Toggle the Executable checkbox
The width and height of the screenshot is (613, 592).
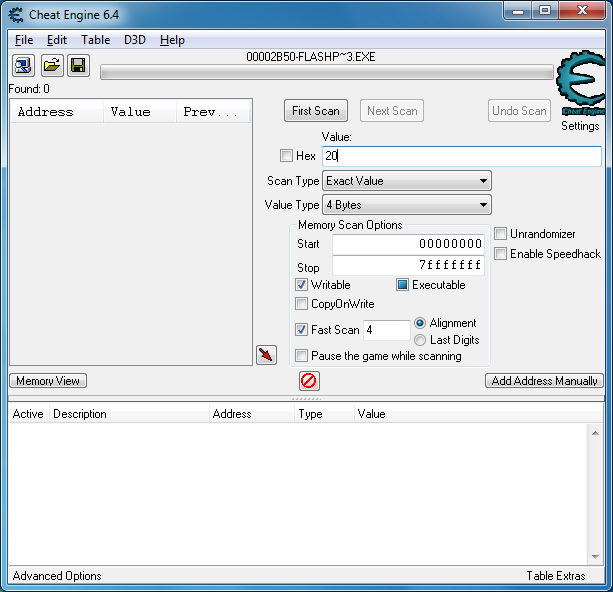coord(402,285)
